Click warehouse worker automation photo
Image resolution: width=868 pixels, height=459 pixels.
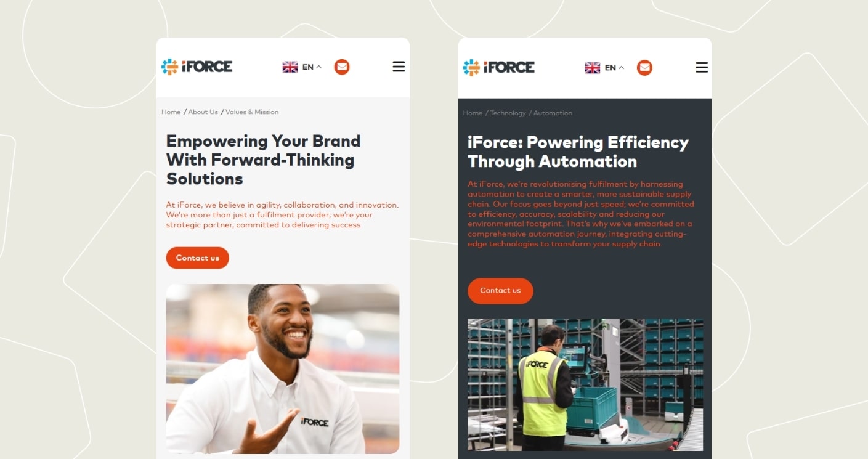585,385
